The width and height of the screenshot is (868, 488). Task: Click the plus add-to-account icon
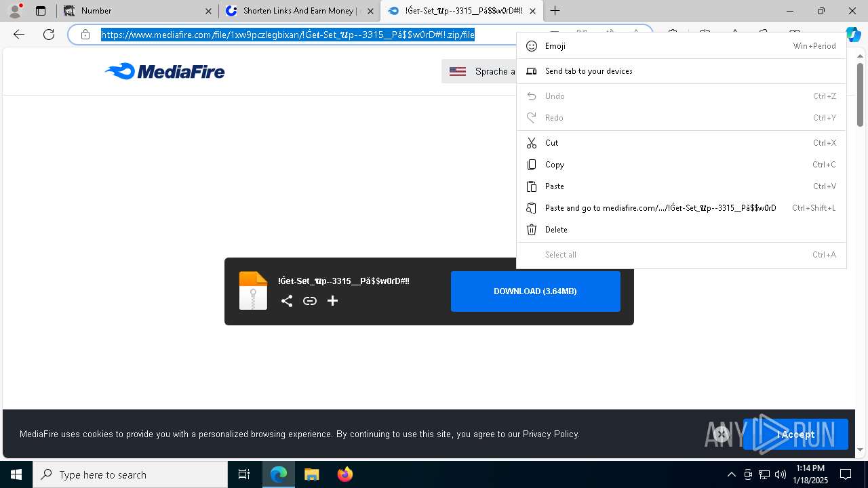click(332, 300)
